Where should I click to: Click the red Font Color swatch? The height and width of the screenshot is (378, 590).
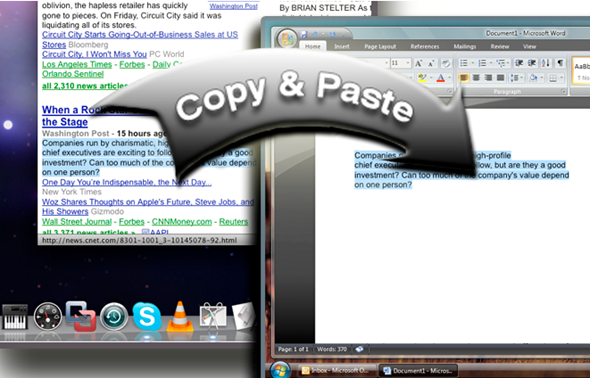(441, 78)
